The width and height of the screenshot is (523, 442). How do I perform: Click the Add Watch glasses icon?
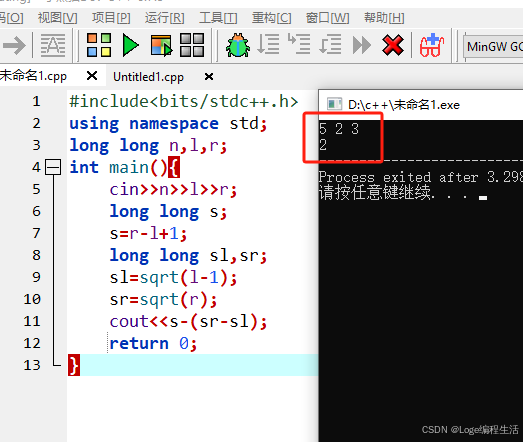[x=432, y=45]
